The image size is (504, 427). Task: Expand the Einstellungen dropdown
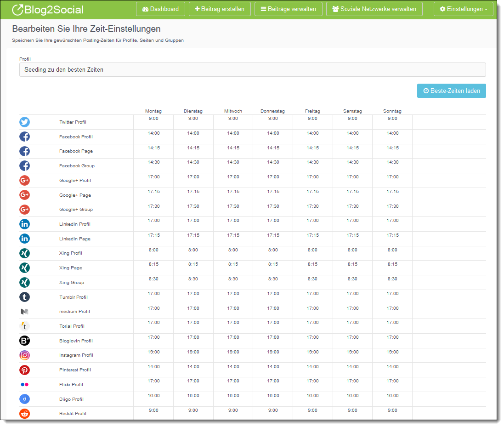(463, 9)
